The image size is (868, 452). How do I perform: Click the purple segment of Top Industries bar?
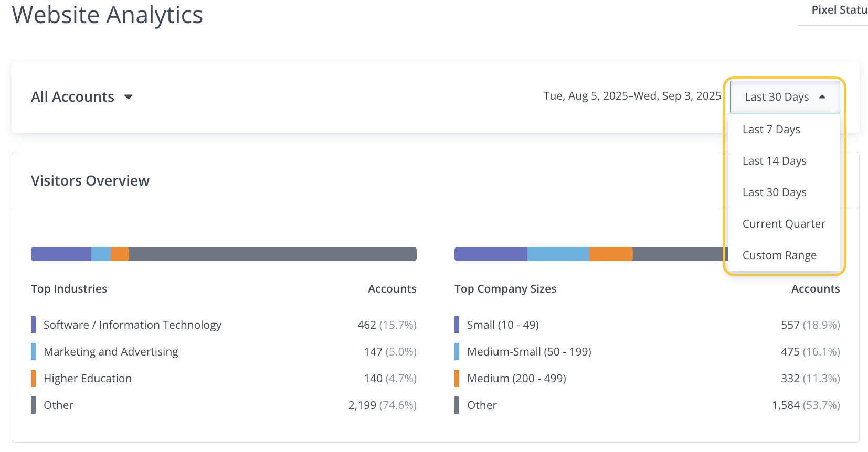[x=61, y=254]
